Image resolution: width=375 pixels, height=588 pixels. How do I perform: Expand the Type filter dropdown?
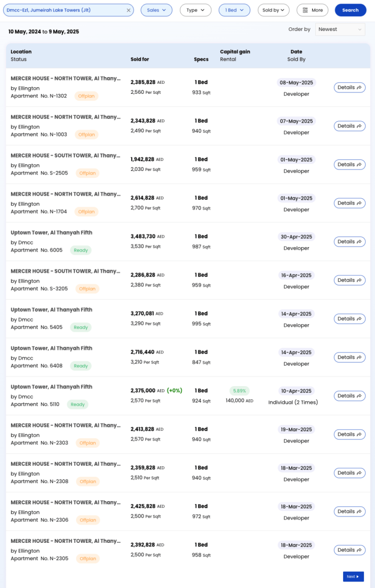(x=195, y=10)
